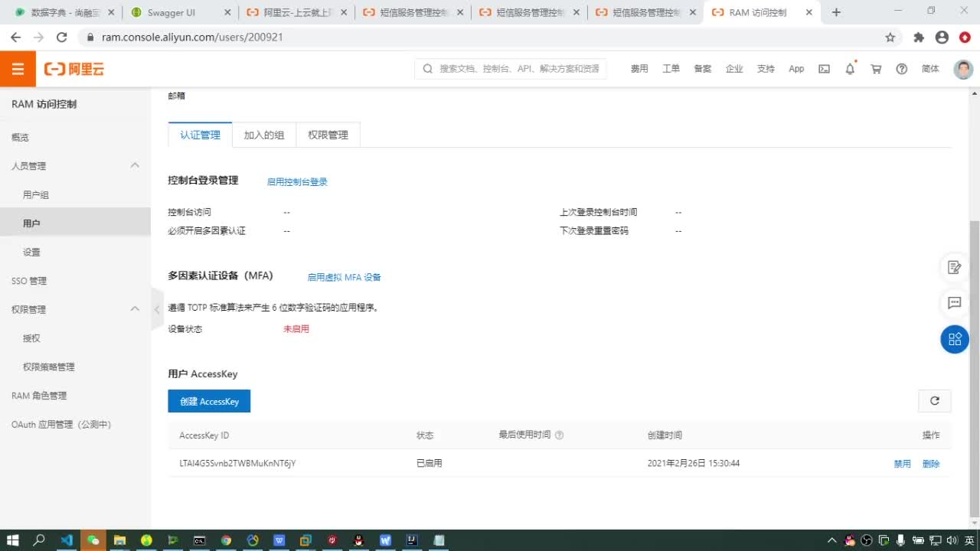
Task: Bookmark this page with the star icon
Action: click(890, 37)
